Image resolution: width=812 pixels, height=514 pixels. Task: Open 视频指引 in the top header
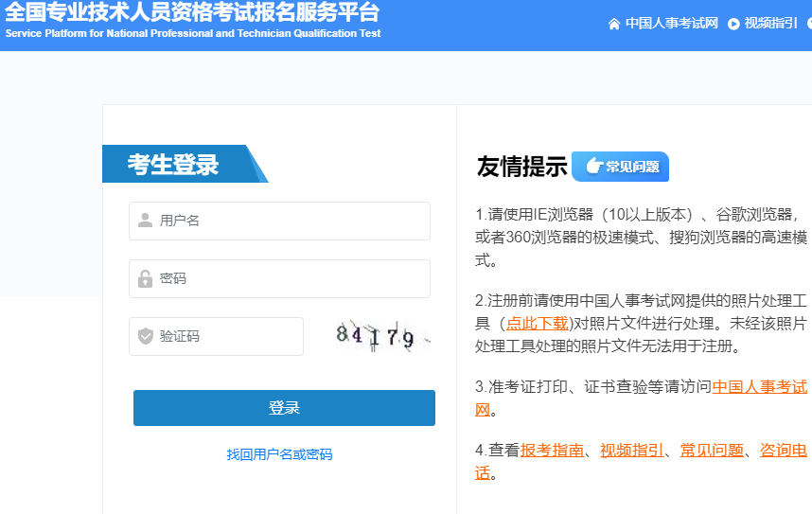[770, 24]
